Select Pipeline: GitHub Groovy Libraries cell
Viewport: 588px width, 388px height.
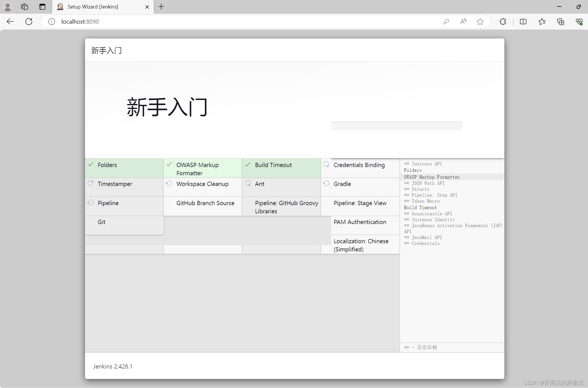pyautogui.click(x=281, y=206)
